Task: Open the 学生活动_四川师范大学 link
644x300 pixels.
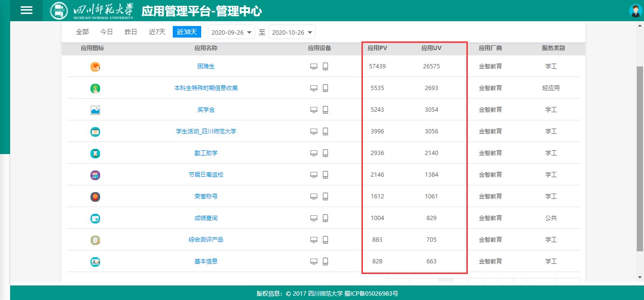Action: click(x=206, y=131)
